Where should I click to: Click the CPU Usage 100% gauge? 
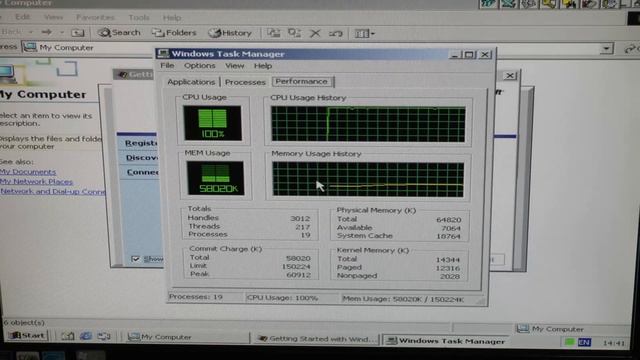click(213, 123)
